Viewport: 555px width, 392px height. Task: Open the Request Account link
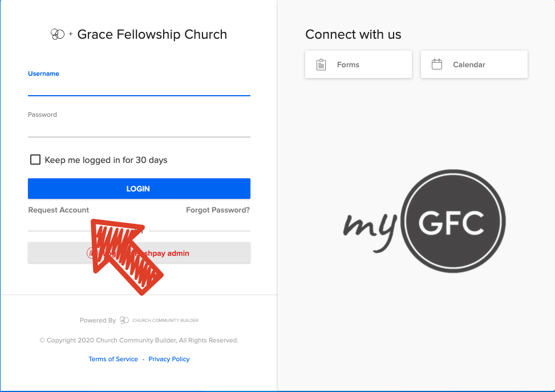[x=58, y=210]
